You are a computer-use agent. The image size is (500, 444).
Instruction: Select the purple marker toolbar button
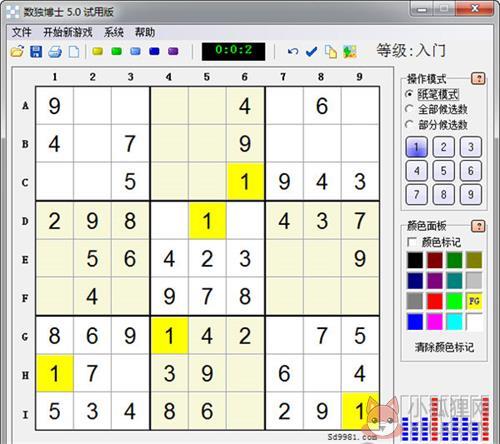pyautogui.click(x=173, y=51)
